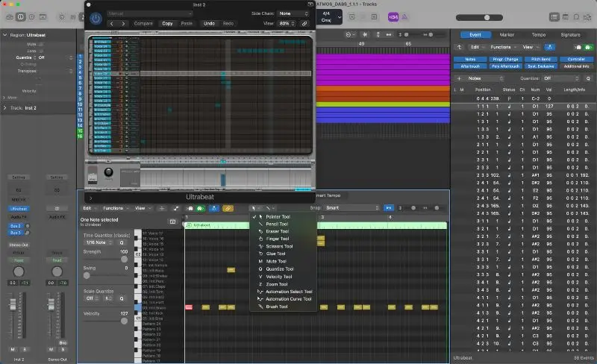Viewport: 597px width, 364px height.
Task: Mute the Inst 2 channel strip
Action: click(x=12, y=349)
